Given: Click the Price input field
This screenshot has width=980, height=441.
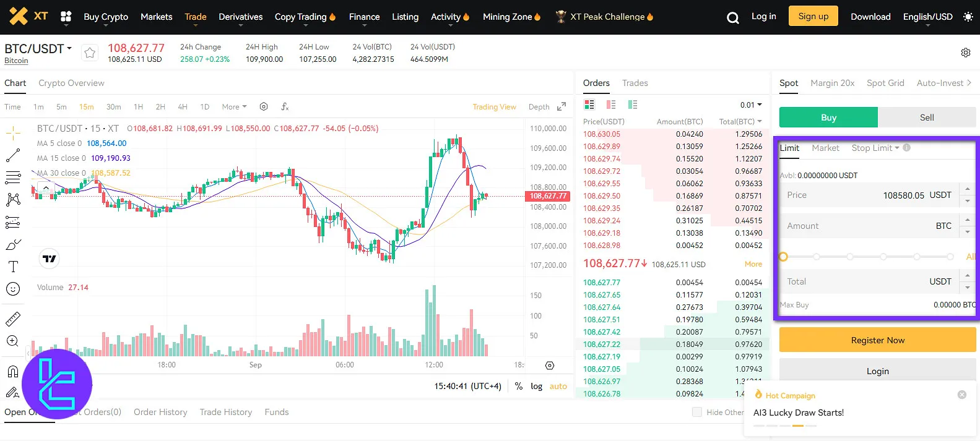Looking at the screenshot, I should coord(869,195).
